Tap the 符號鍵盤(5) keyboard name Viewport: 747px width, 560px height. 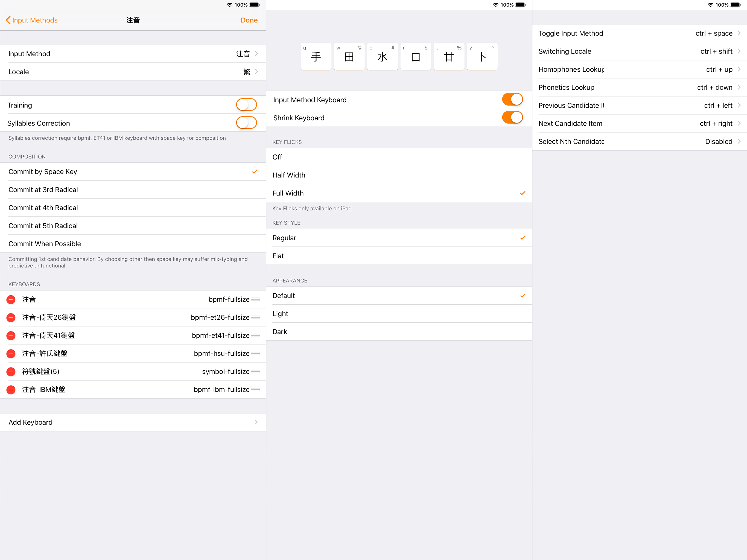(x=40, y=372)
